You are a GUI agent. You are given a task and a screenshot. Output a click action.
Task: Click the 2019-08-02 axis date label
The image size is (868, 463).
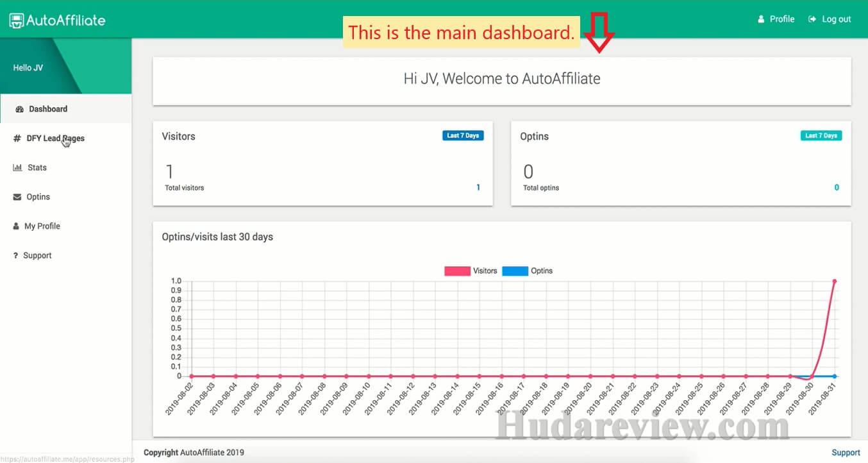pyautogui.click(x=180, y=398)
